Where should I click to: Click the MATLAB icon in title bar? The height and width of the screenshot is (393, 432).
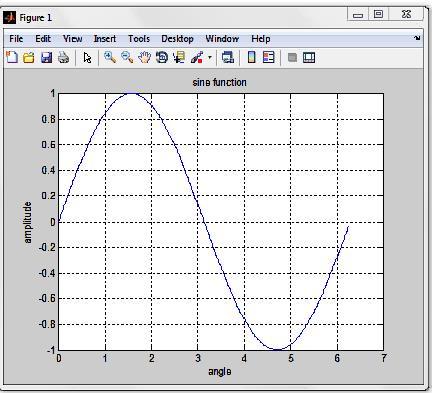point(9,17)
